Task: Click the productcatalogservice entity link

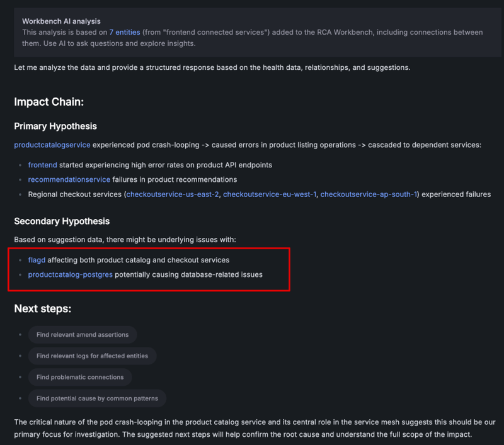Action: 52,145
